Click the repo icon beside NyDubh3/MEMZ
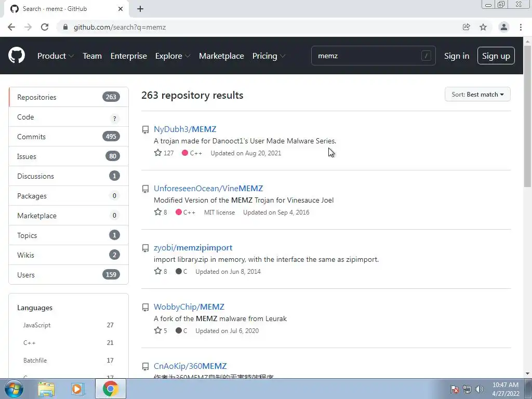 (145, 129)
